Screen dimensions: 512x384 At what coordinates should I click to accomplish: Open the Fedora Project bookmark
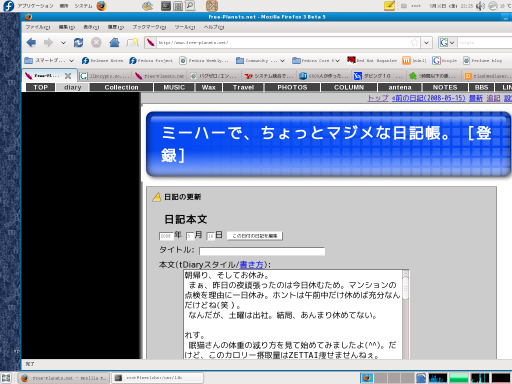coord(151,60)
